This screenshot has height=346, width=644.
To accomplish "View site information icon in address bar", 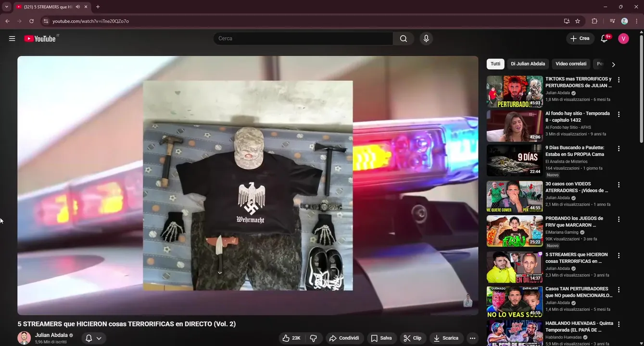I will pyautogui.click(x=46, y=21).
